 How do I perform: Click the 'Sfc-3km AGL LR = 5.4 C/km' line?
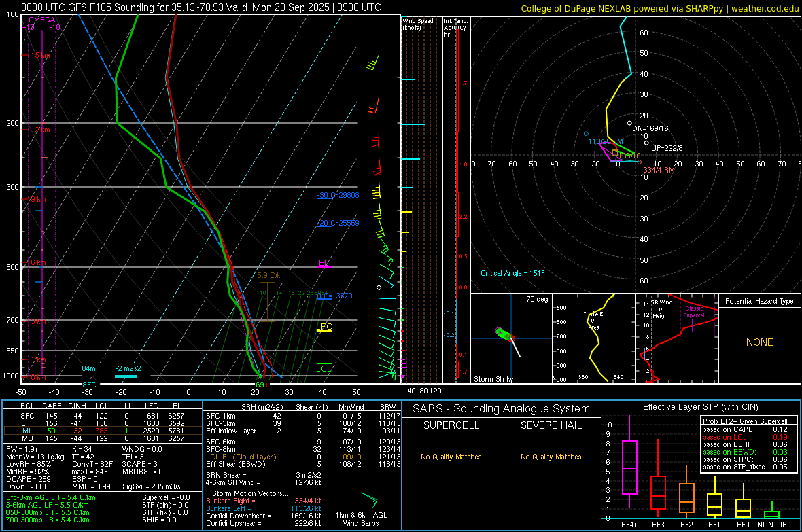(51, 497)
